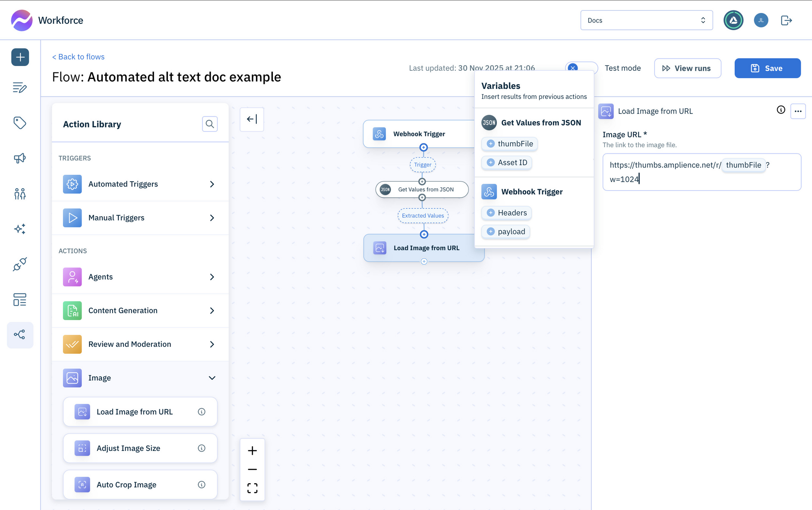The width and height of the screenshot is (812, 510).
Task: Show info for Adjust Image Size action
Action: tap(202, 448)
